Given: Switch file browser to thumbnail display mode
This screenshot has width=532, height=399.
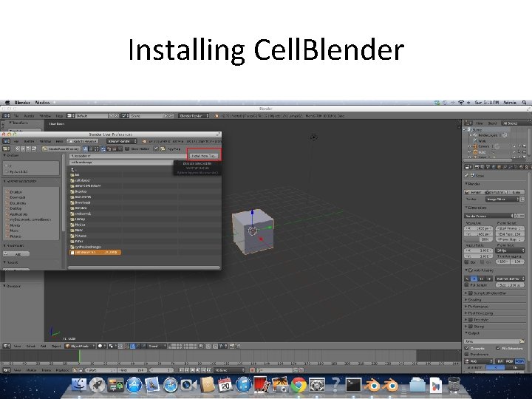Looking at the screenshot, I should (x=96, y=149).
